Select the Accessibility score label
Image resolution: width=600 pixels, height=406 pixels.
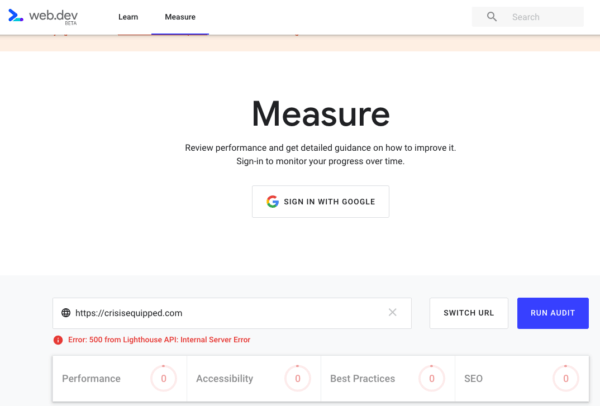[225, 378]
